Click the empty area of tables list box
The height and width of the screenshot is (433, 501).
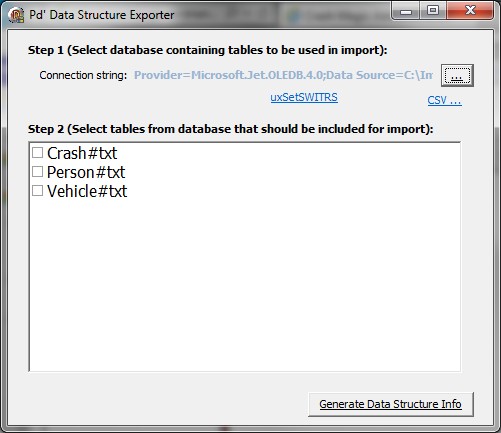(245, 283)
